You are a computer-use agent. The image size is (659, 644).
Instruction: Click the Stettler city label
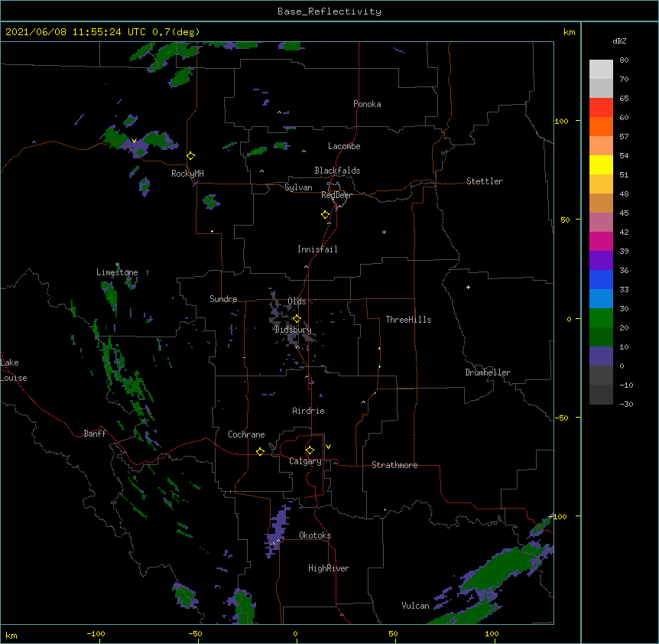coord(485,181)
